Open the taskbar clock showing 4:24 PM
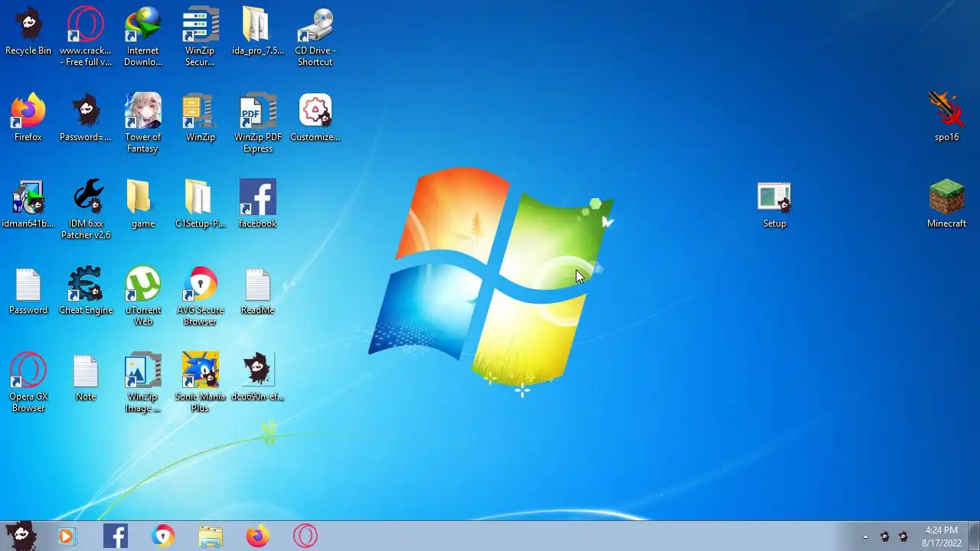Image resolution: width=980 pixels, height=551 pixels. click(942, 536)
